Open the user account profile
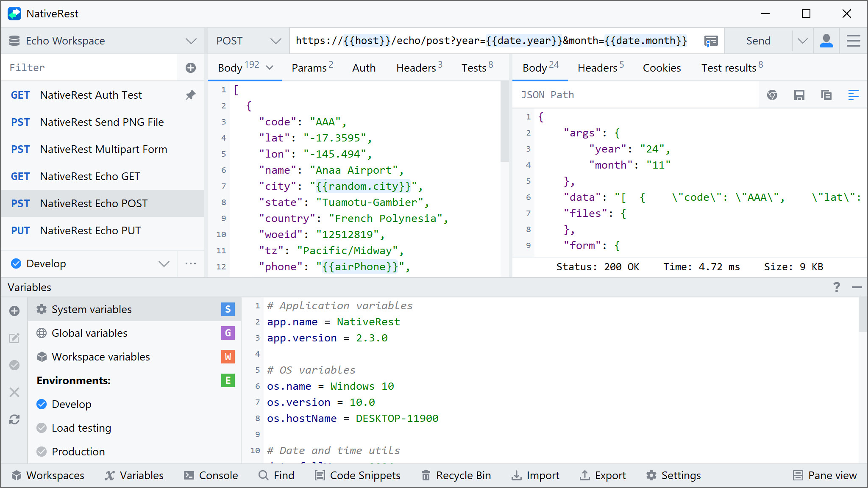Image resolution: width=868 pixels, height=488 pixels. coord(826,41)
